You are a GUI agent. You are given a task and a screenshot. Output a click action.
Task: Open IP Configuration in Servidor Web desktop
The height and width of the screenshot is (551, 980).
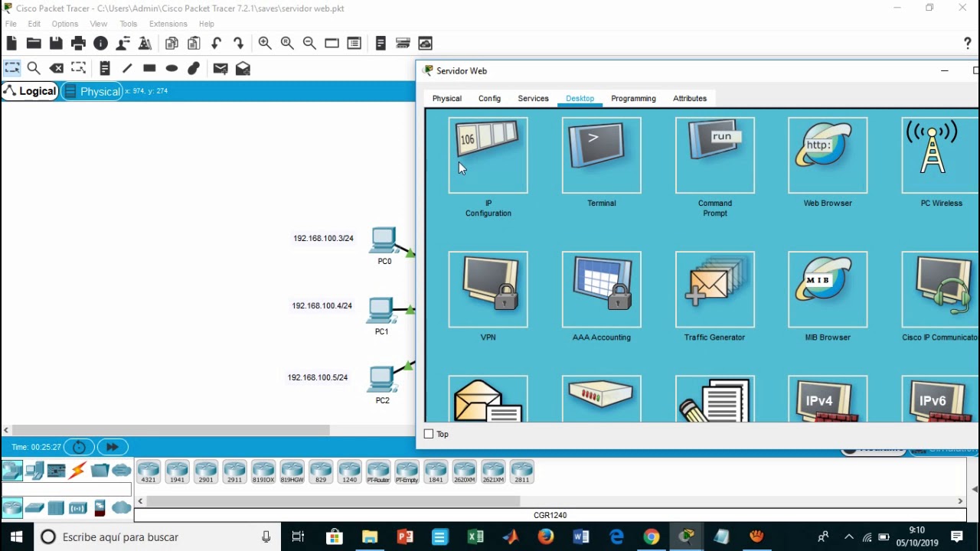[488, 155]
